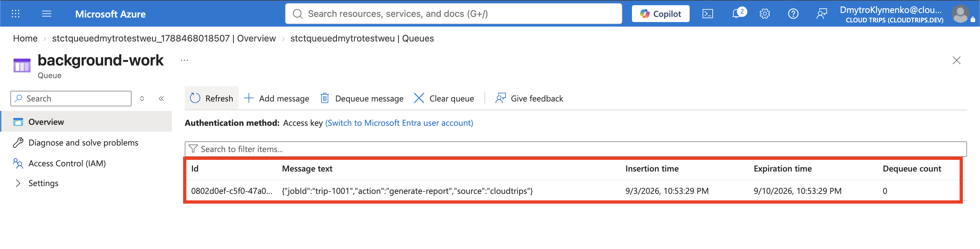The image size is (980, 249).
Task: Select message Id 0802d0ef-c5f0-47a0...
Action: (x=232, y=191)
